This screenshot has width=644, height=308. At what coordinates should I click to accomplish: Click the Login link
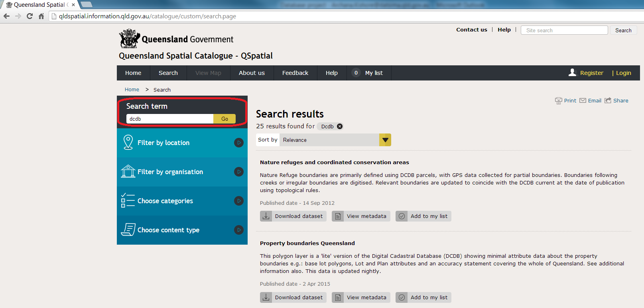coord(624,73)
